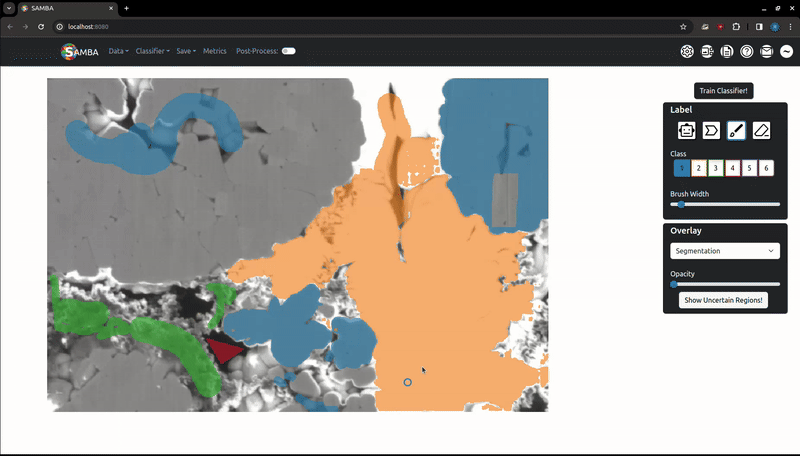The height and width of the screenshot is (456, 800).
Task: Click the envelope contact icon
Action: point(766,51)
